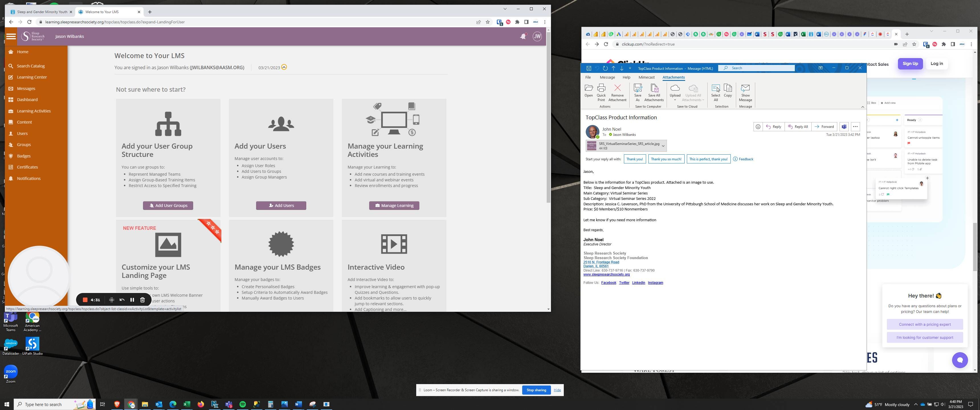
Task: Stop the Loom recording
Action: pos(85,300)
